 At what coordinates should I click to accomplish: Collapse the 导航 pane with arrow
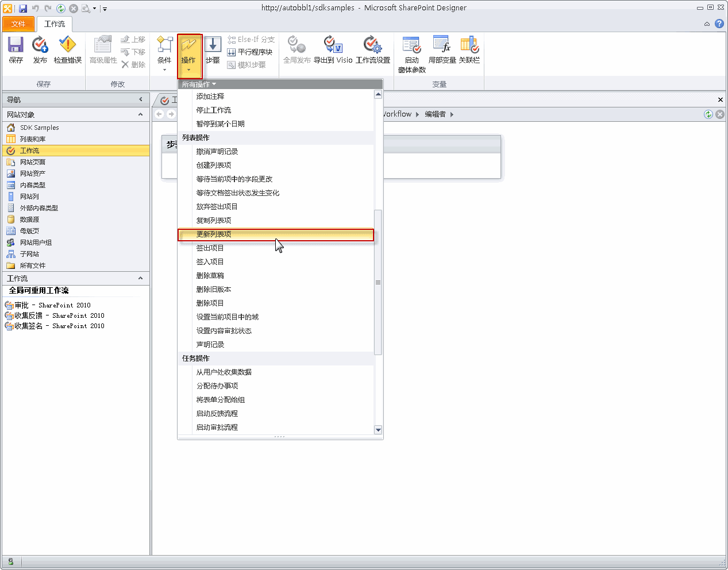tap(141, 100)
